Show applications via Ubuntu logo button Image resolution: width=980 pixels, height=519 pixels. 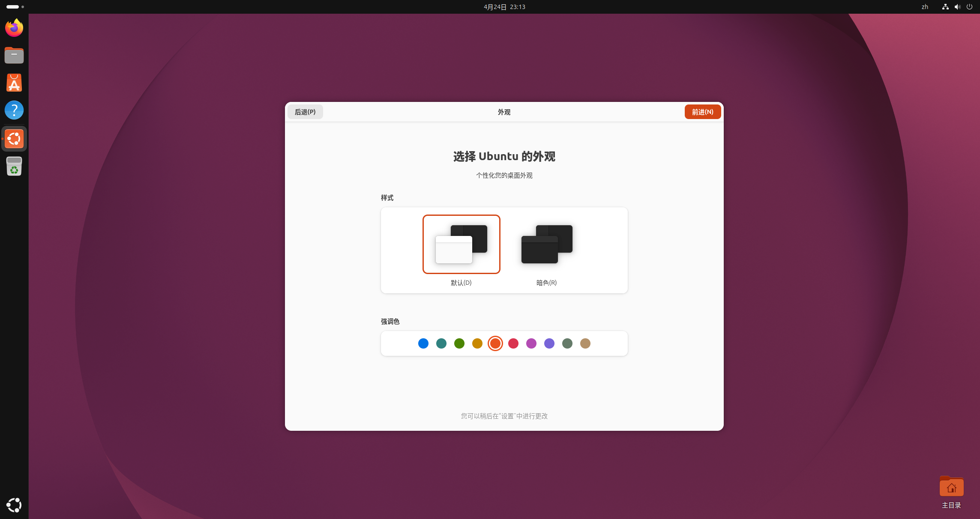tap(14, 505)
